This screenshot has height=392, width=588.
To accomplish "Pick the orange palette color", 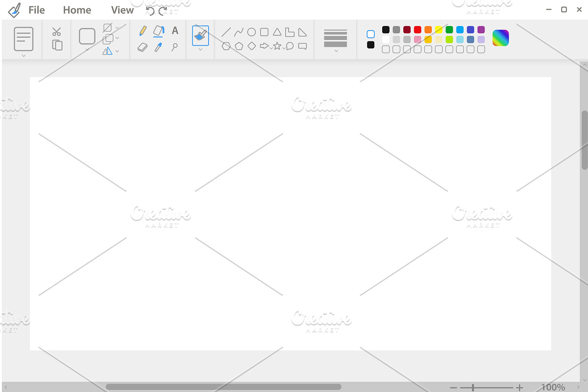I will click(x=428, y=30).
